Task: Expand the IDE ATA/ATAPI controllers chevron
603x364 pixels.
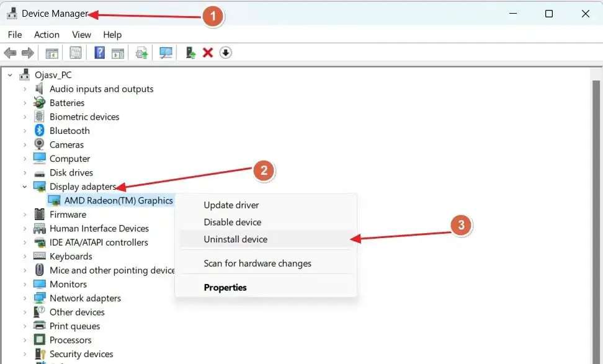Action: click(x=25, y=242)
